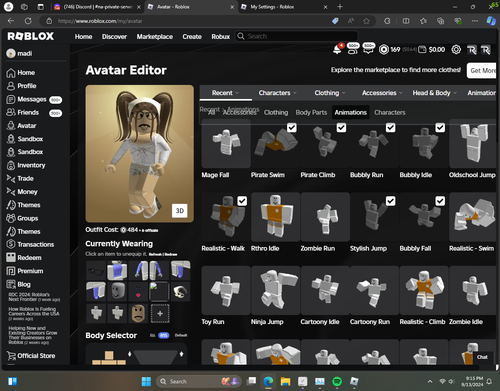Open File Explorer from the taskbar

click(x=285, y=381)
